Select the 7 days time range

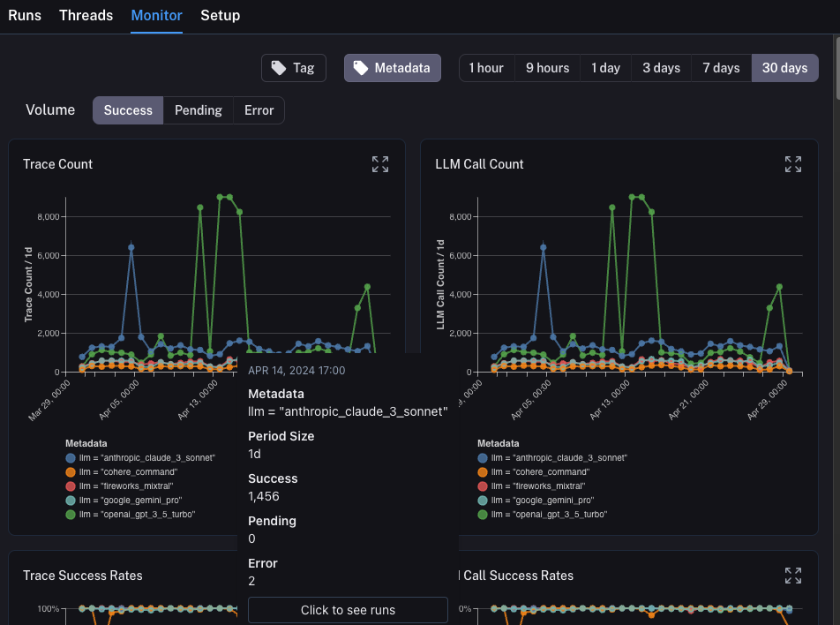[x=721, y=68]
